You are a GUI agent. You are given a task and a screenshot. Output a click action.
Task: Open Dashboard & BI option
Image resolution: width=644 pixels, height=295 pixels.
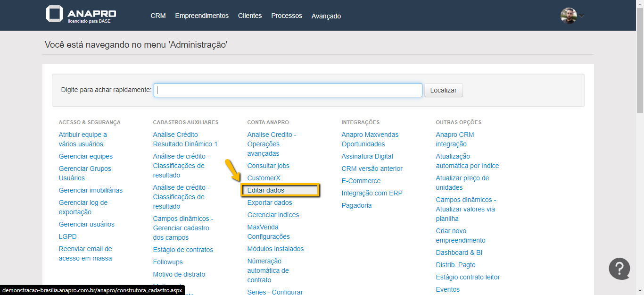(459, 253)
